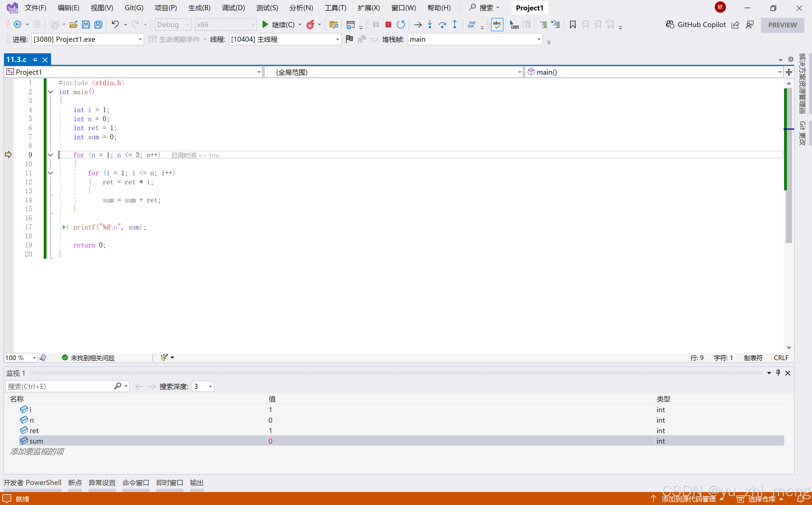The image size is (812, 505).
Task: Click the Restart debugging icon
Action: (x=401, y=25)
